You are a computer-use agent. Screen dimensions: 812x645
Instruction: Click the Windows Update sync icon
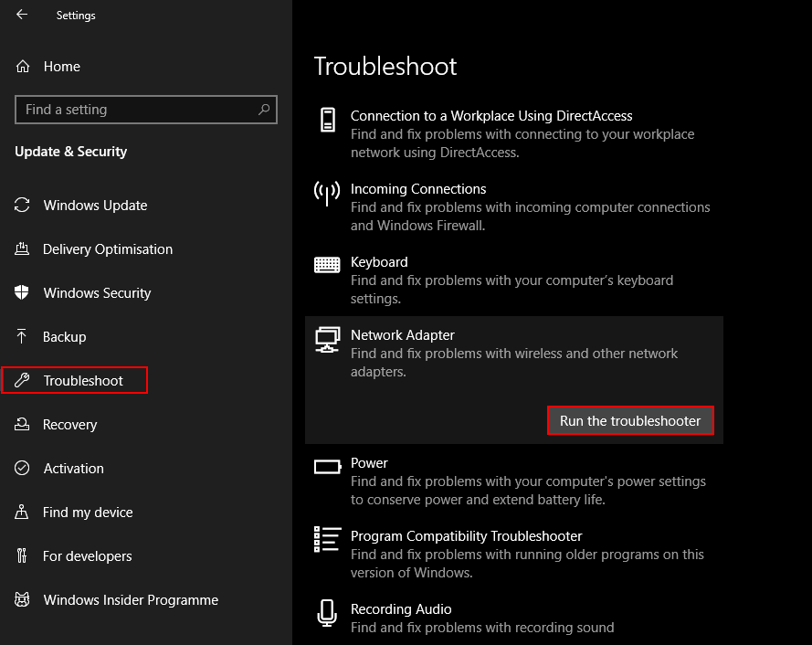(x=22, y=206)
